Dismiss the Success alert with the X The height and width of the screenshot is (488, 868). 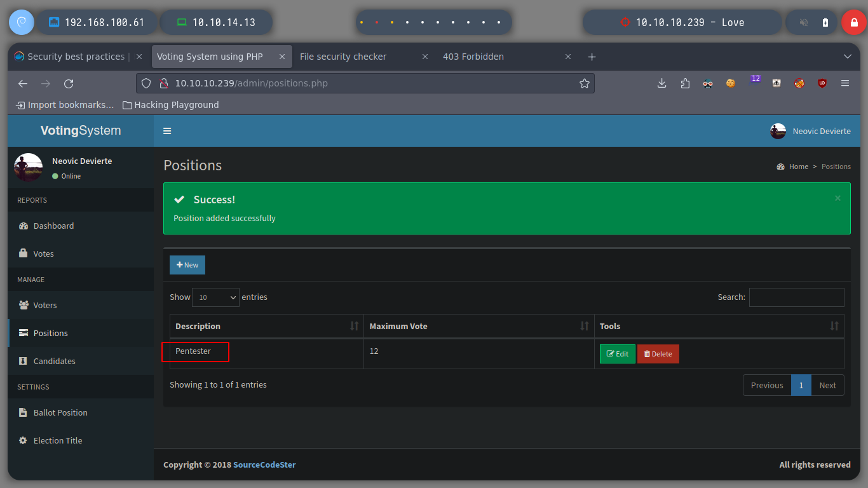[x=837, y=198]
